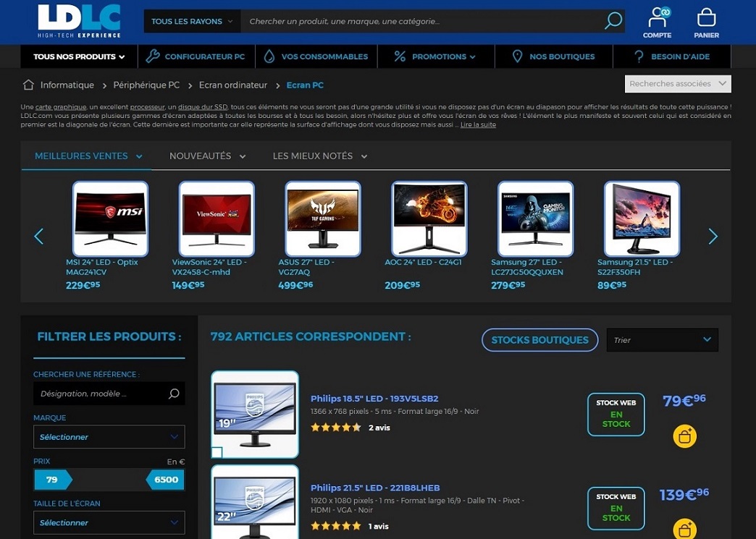Go to Ecran ordinateur breadcrumb

click(x=233, y=85)
